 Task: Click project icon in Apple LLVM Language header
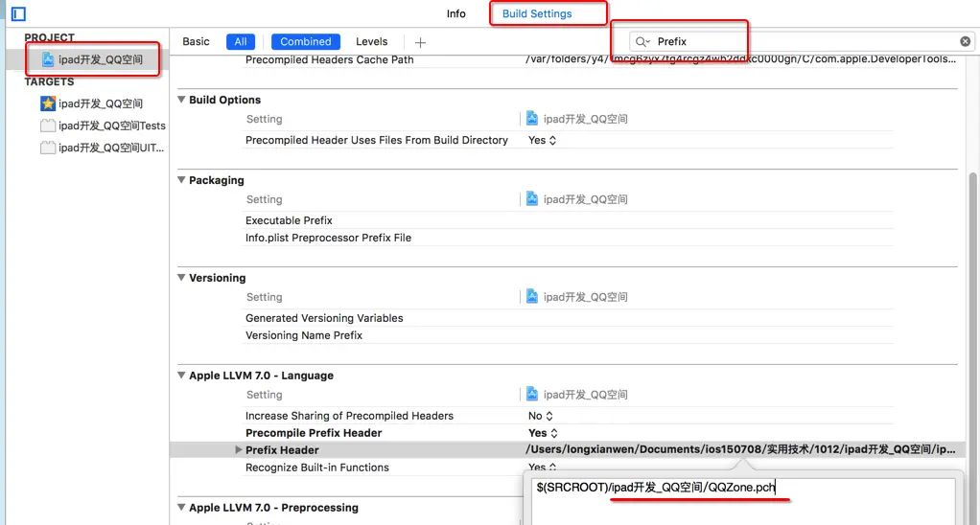[532, 394]
